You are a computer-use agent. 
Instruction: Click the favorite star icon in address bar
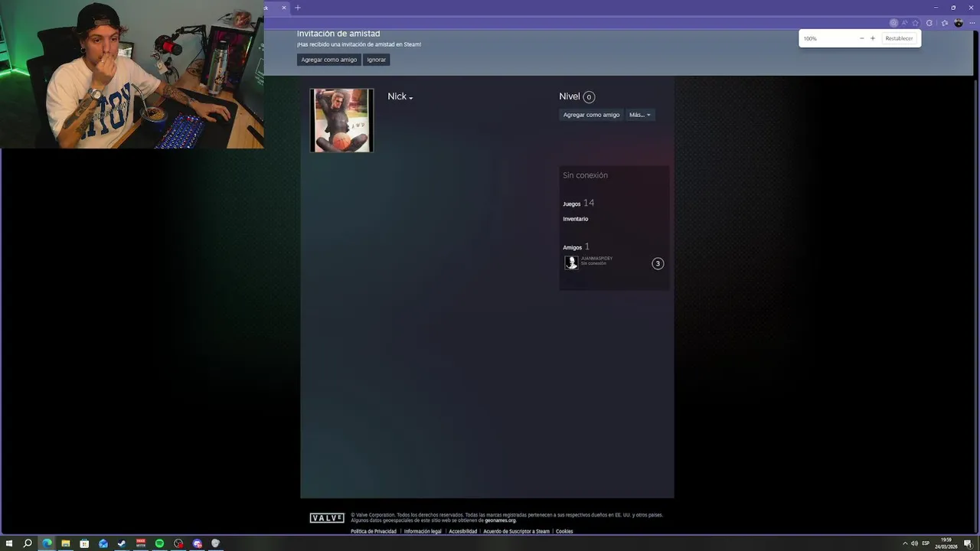tap(915, 23)
